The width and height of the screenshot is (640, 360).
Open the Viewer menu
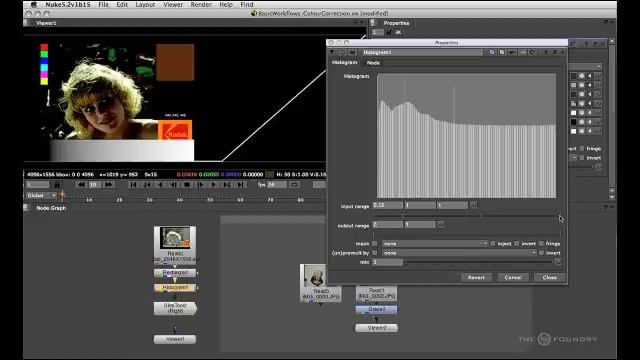[173, 4]
